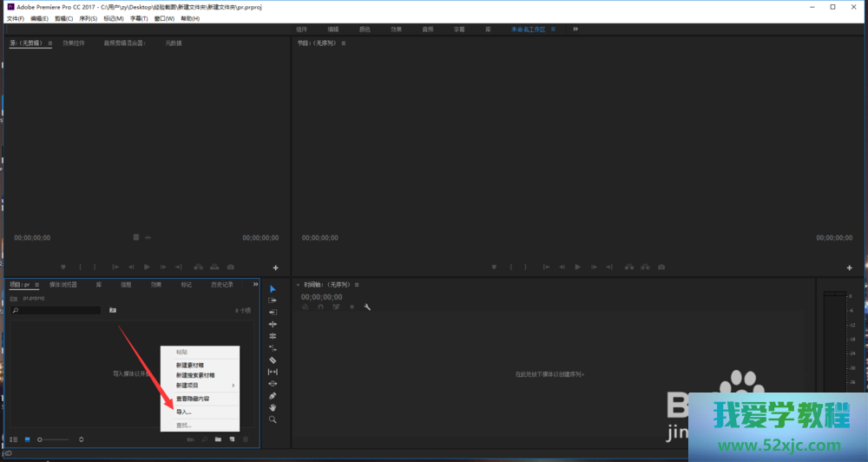The height and width of the screenshot is (462, 868).
Task: Select the Selection arrow tool
Action: tap(273, 289)
